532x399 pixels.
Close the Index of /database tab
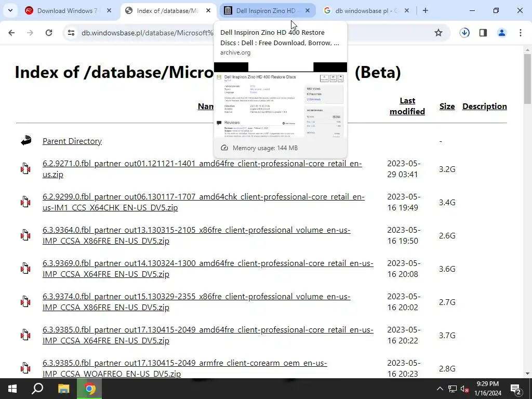click(208, 10)
